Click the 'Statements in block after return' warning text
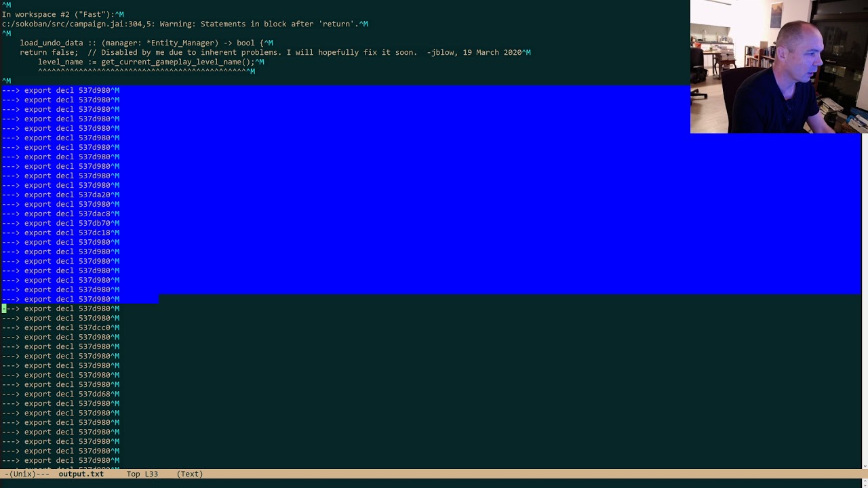The height and width of the screenshot is (488, 868). click(279, 24)
